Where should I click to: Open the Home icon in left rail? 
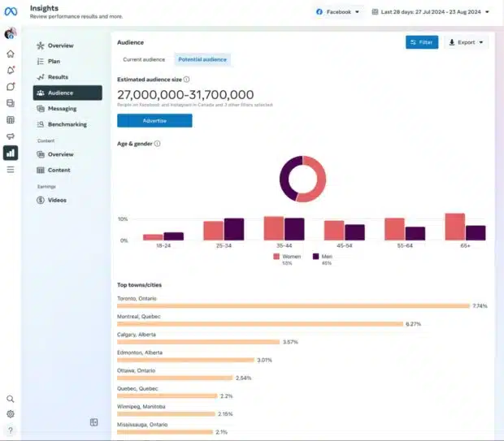tap(11, 54)
